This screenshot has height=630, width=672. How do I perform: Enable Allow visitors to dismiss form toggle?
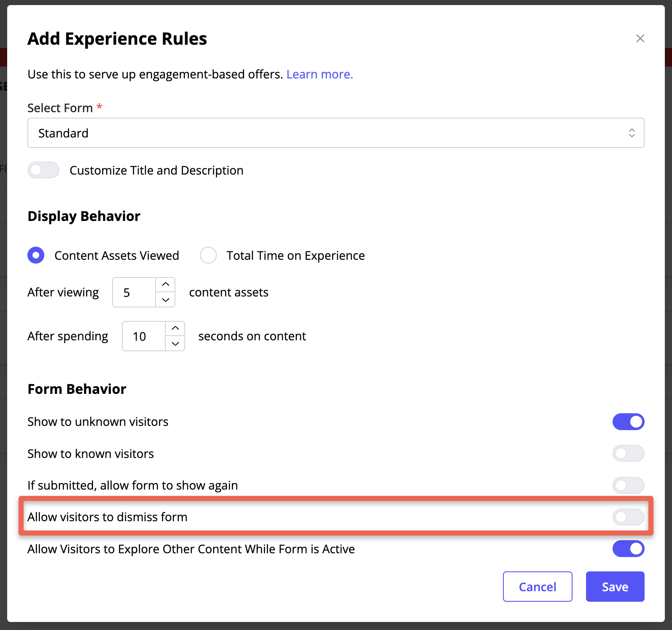(x=628, y=517)
